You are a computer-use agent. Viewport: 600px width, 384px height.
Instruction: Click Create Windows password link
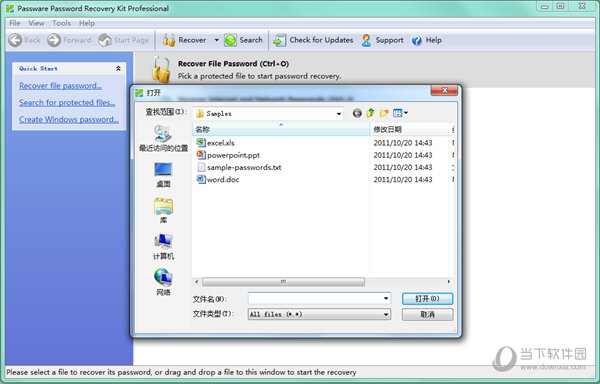click(x=69, y=119)
